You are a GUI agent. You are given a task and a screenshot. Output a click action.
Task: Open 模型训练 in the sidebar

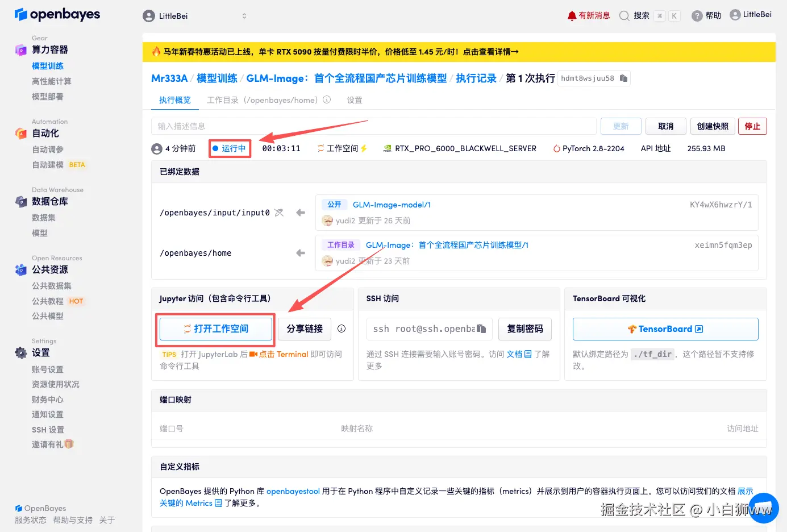[x=48, y=66]
